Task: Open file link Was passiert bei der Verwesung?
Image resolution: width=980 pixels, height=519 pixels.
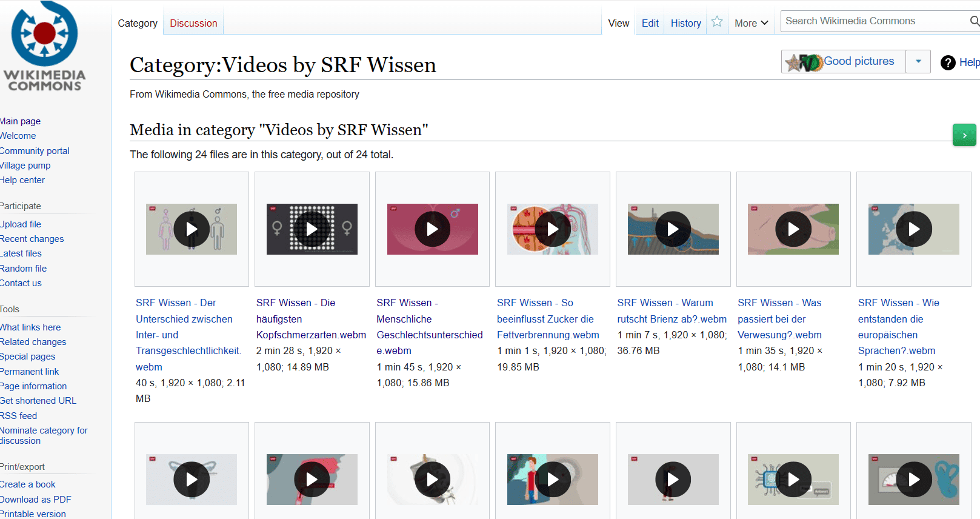Action: pos(779,319)
